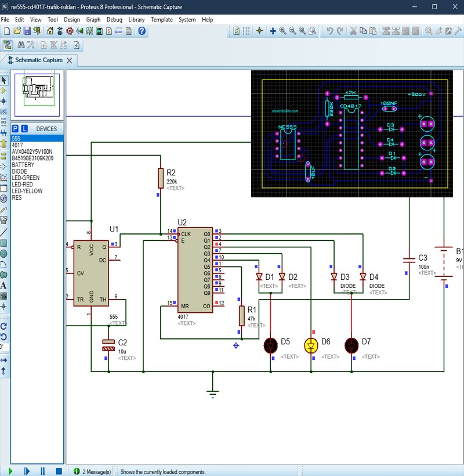Click the L library manager button
The width and height of the screenshot is (464, 476).
[24, 128]
